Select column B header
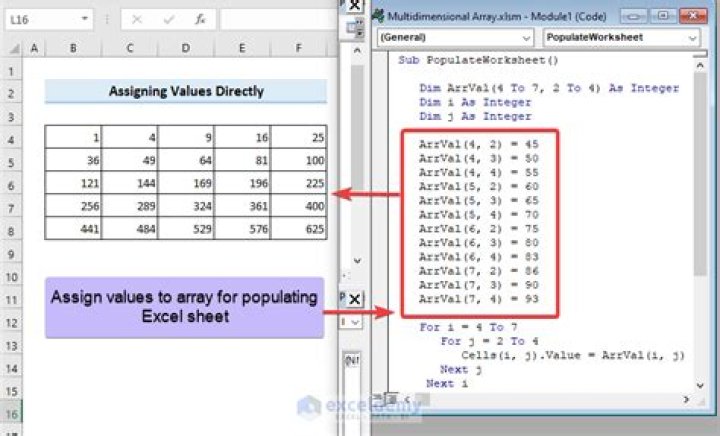This screenshot has width=720, height=436. (x=73, y=48)
